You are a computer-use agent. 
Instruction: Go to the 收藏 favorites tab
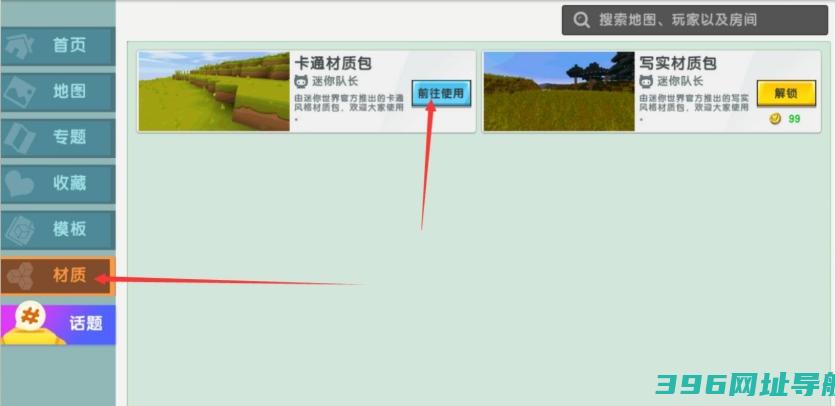[58, 184]
